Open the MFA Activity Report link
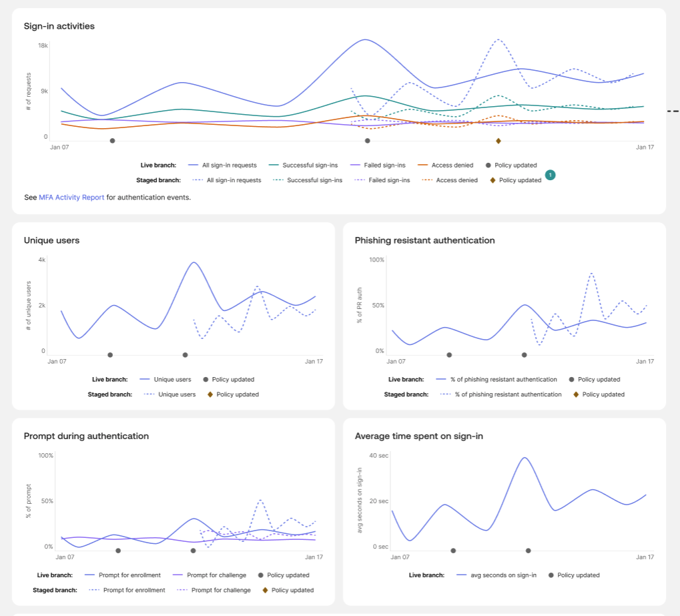 click(71, 198)
